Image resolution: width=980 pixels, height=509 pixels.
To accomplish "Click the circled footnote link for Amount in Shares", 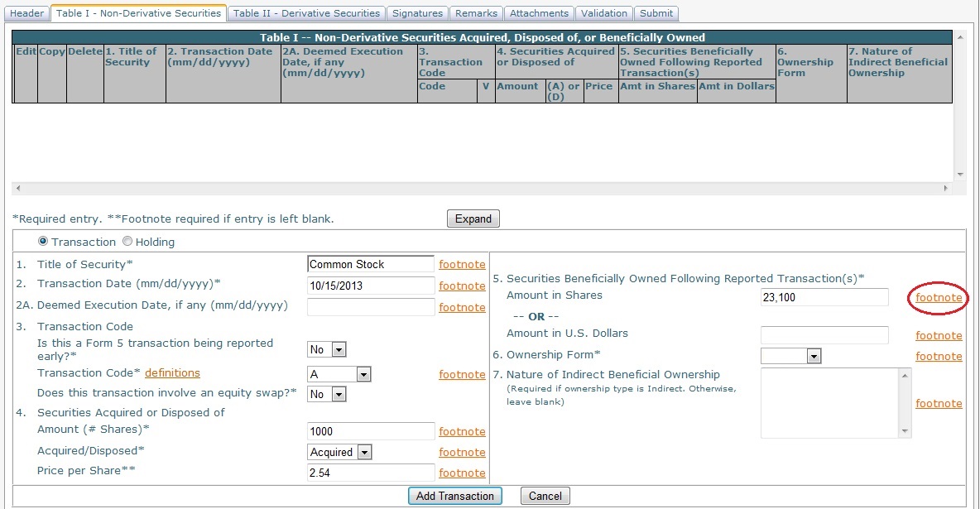I will click(939, 297).
